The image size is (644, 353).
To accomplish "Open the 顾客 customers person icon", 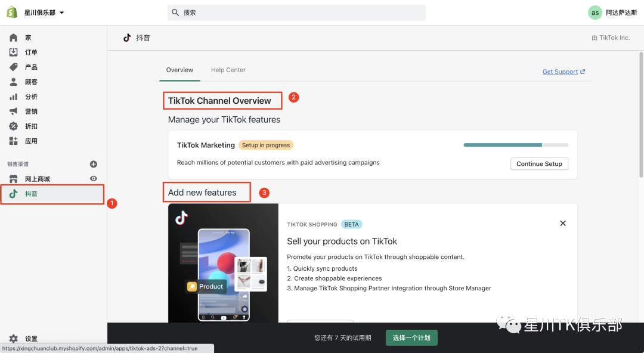I will [14, 82].
